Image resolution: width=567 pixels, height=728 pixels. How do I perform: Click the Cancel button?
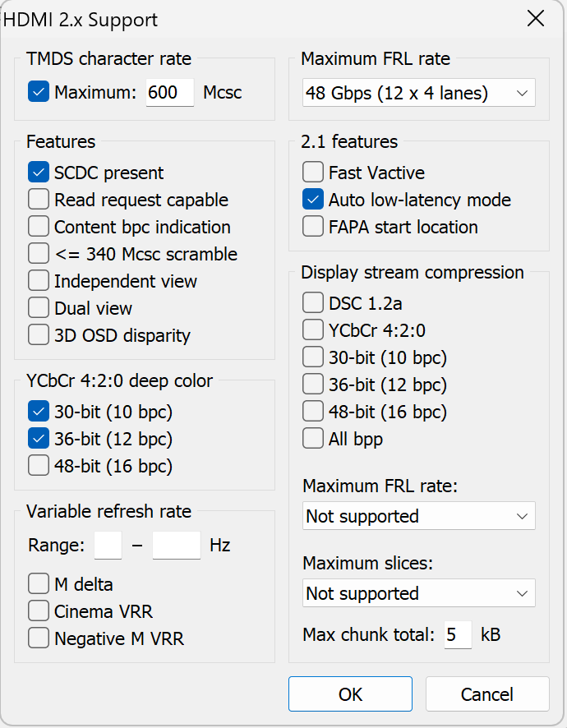486,694
